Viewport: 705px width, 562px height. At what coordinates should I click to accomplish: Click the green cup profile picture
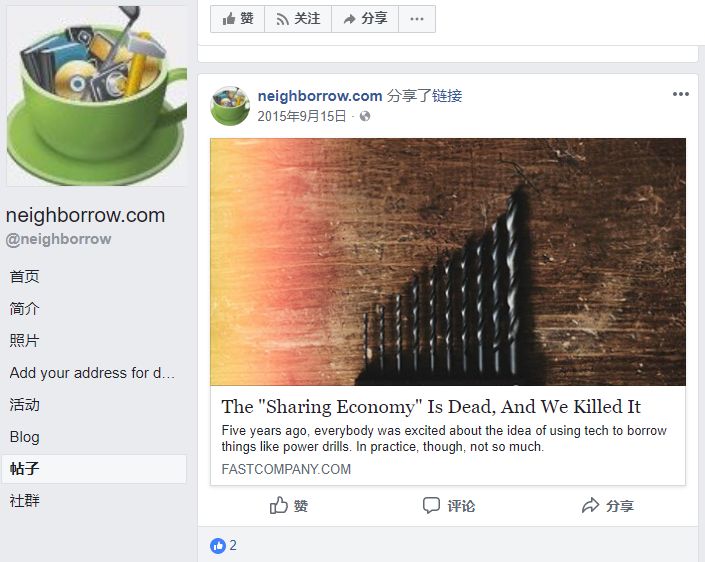coord(96,95)
